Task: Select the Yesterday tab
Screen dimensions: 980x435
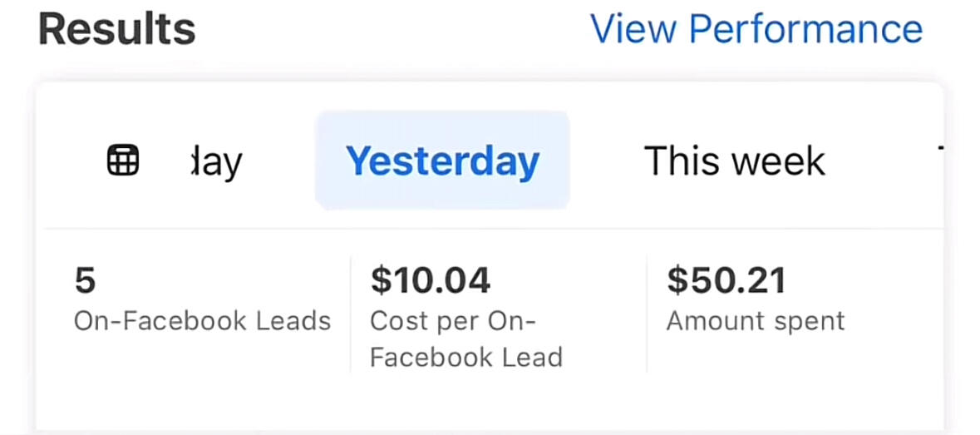Action: 442,160
